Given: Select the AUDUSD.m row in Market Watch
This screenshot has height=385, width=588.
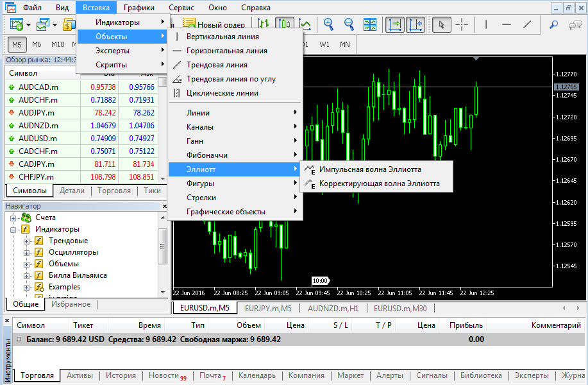Looking at the screenshot, I should pyautogui.click(x=38, y=138).
